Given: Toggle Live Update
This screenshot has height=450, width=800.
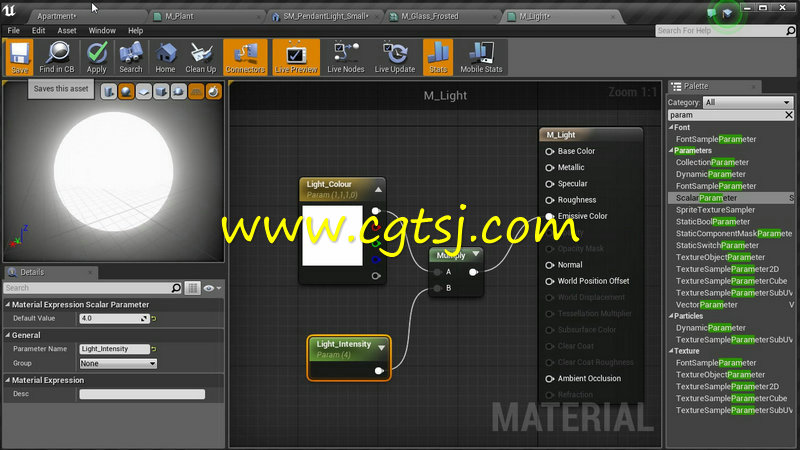Looking at the screenshot, I should [x=395, y=57].
